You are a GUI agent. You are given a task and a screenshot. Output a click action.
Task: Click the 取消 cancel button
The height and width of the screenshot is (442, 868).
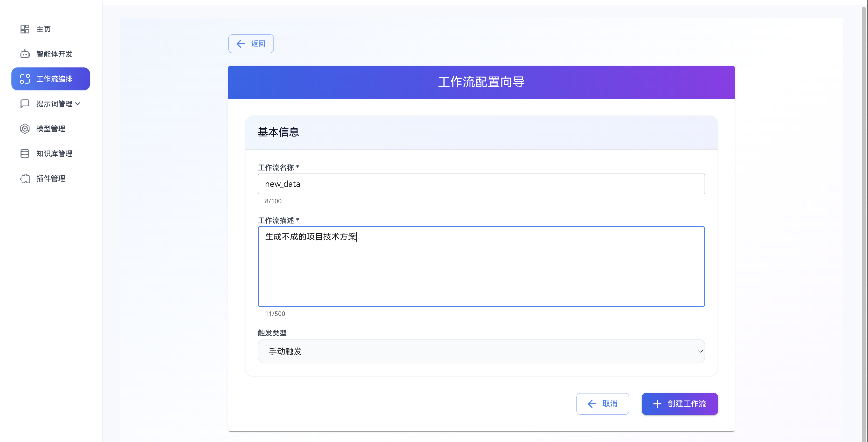pyautogui.click(x=603, y=404)
